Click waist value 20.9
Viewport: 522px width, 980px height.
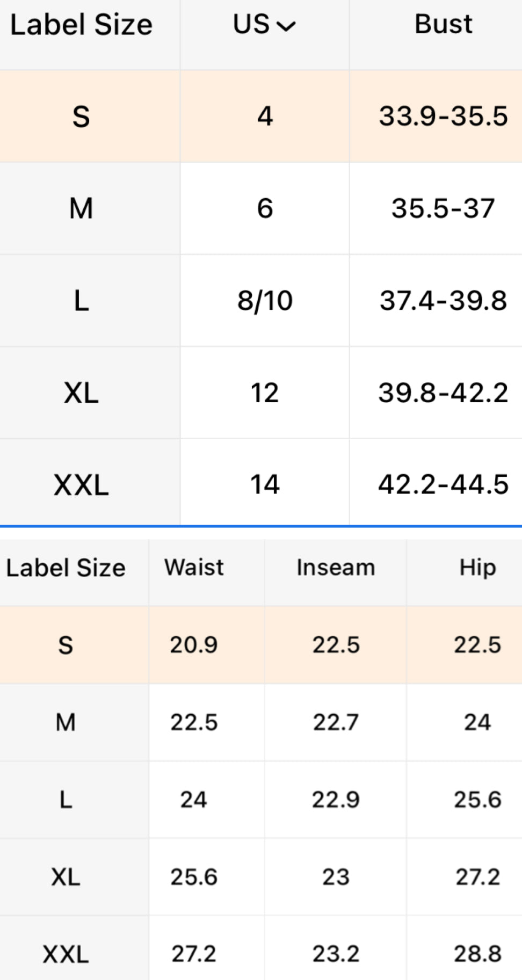pos(194,645)
